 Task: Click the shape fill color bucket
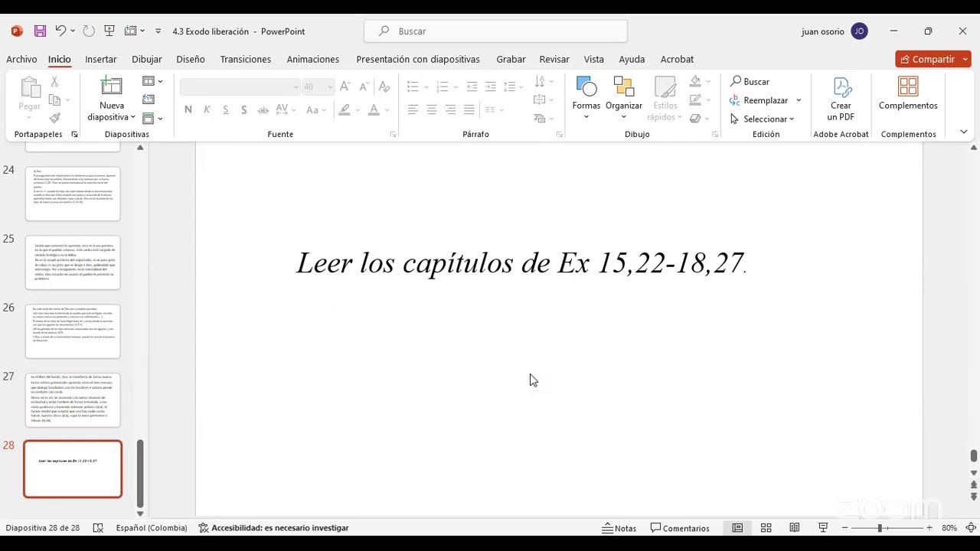pyautogui.click(x=695, y=81)
